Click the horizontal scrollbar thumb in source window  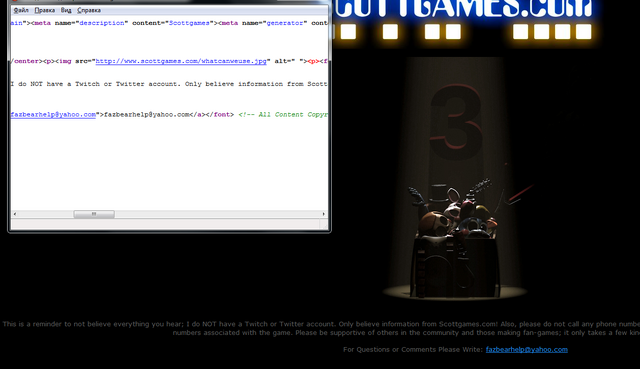(94, 214)
